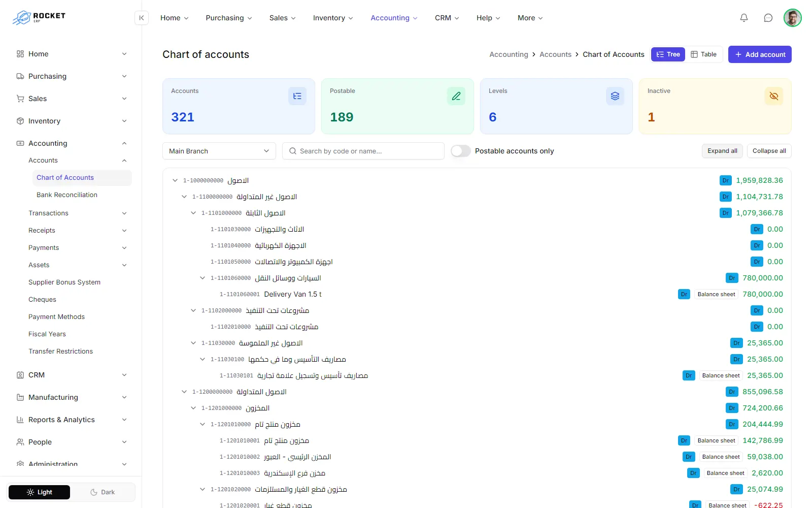The image size is (812, 508).
Task: Click the Rocket ERP logo
Action: point(39,18)
